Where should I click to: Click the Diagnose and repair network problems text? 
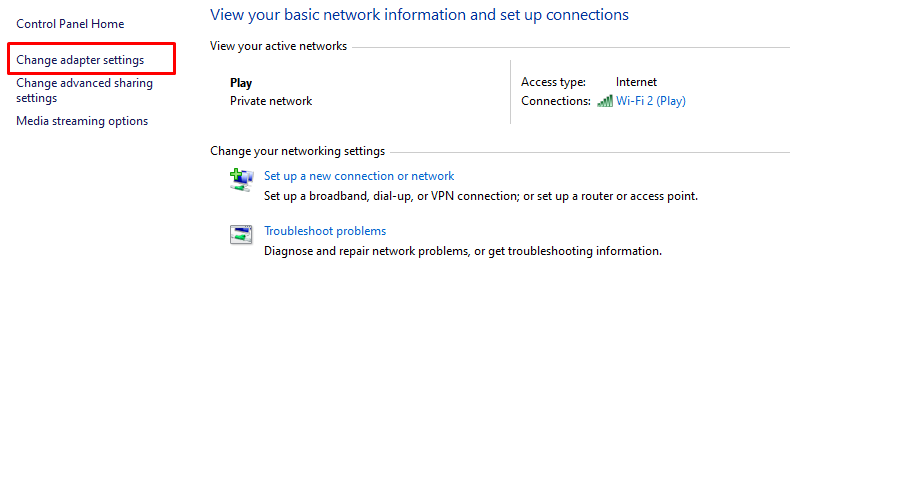pyautogui.click(x=463, y=251)
